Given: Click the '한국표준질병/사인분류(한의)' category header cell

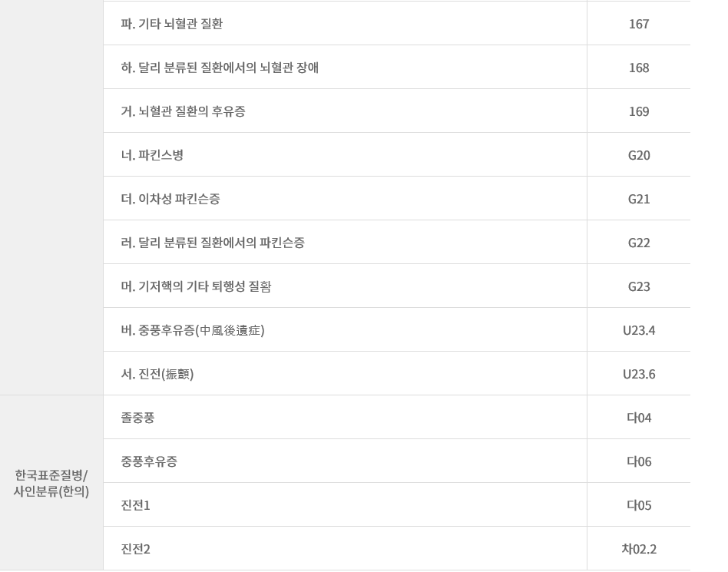Looking at the screenshot, I should coord(51,483).
